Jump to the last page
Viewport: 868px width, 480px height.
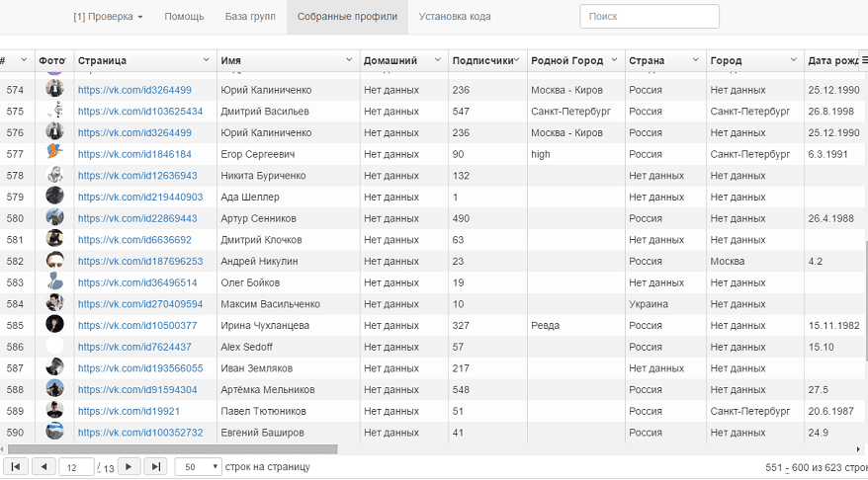pyautogui.click(x=156, y=466)
